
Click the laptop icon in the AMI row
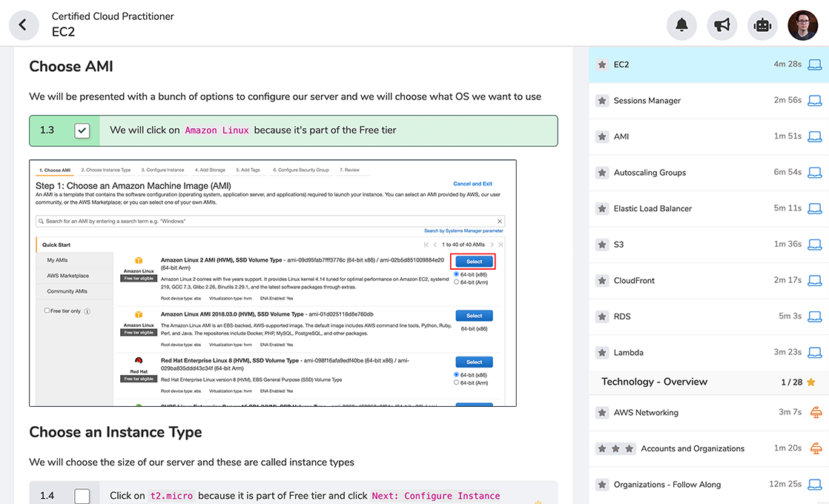click(x=815, y=136)
